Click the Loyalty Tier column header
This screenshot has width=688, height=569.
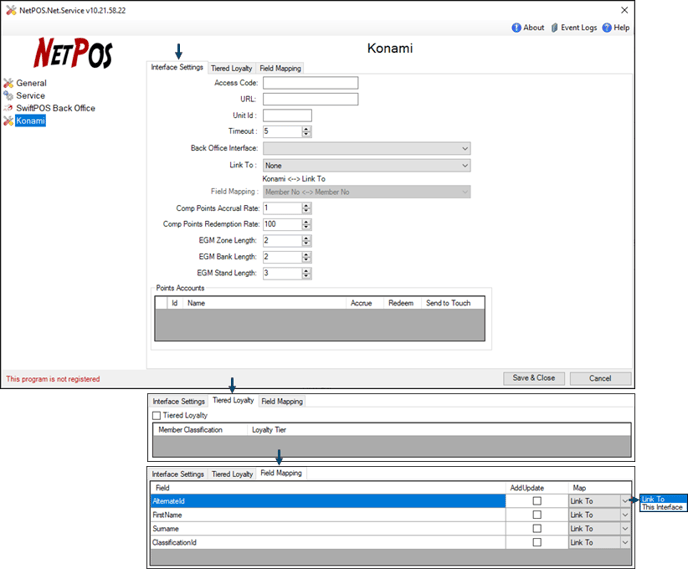coord(439,430)
